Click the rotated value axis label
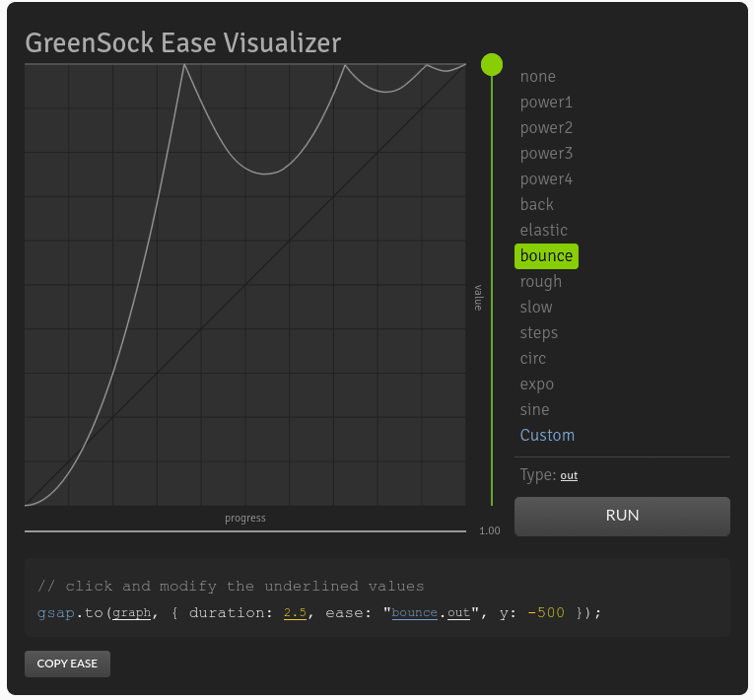The image size is (754, 700). [478, 298]
